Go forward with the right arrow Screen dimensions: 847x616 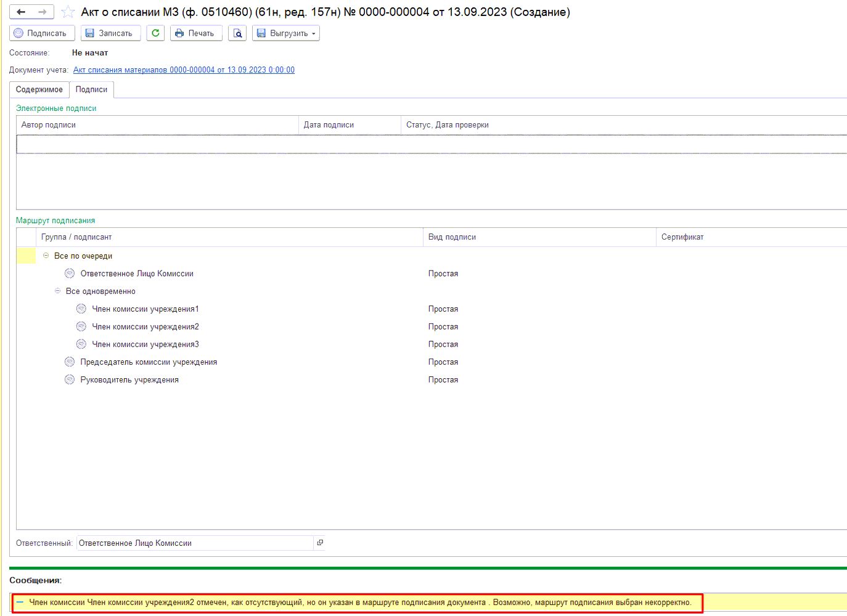(x=43, y=12)
